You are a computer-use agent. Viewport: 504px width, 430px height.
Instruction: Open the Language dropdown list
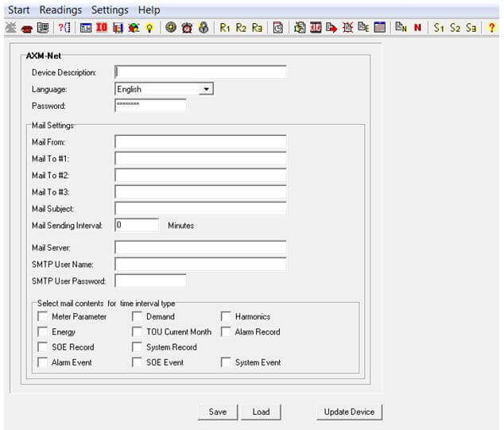pos(207,89)
